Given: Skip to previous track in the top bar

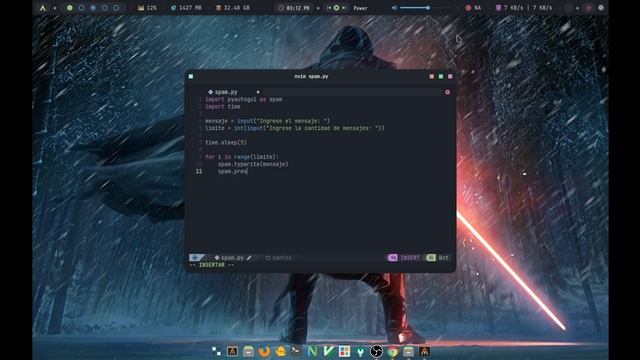Looking at the screenshot, I should click(x=329, y=8).
